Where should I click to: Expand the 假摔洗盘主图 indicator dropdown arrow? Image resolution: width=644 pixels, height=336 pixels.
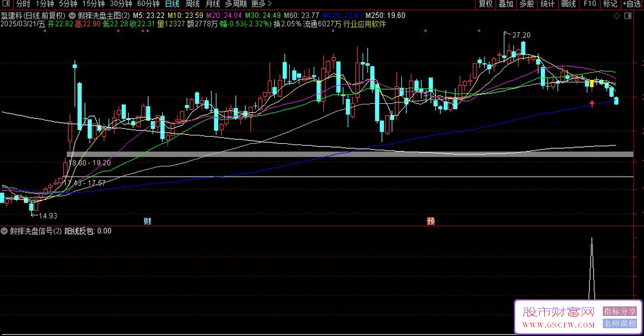tap(72, 15)
